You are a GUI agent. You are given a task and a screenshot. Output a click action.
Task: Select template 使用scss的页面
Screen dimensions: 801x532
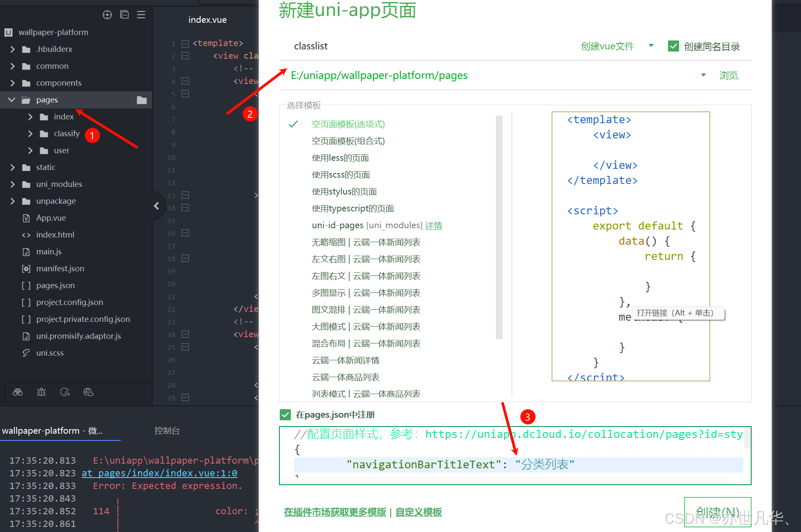341,175
